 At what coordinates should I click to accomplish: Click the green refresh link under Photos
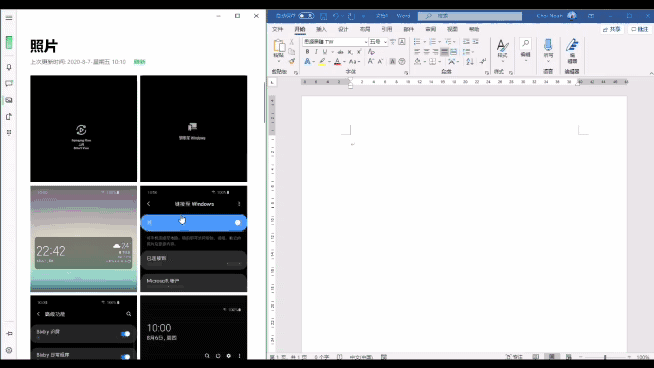[139, 62]
